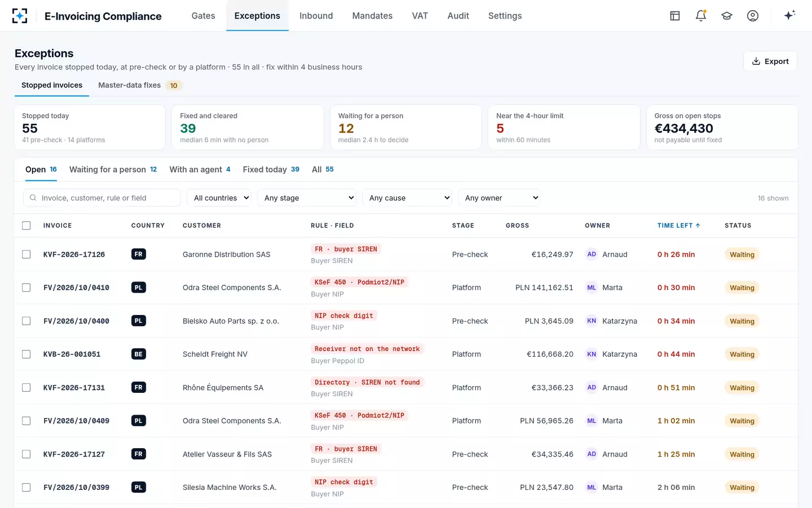Viewport: 812px width, 508px height.
Task: Sort by the Time Left column header
Action: click(679, 225)
